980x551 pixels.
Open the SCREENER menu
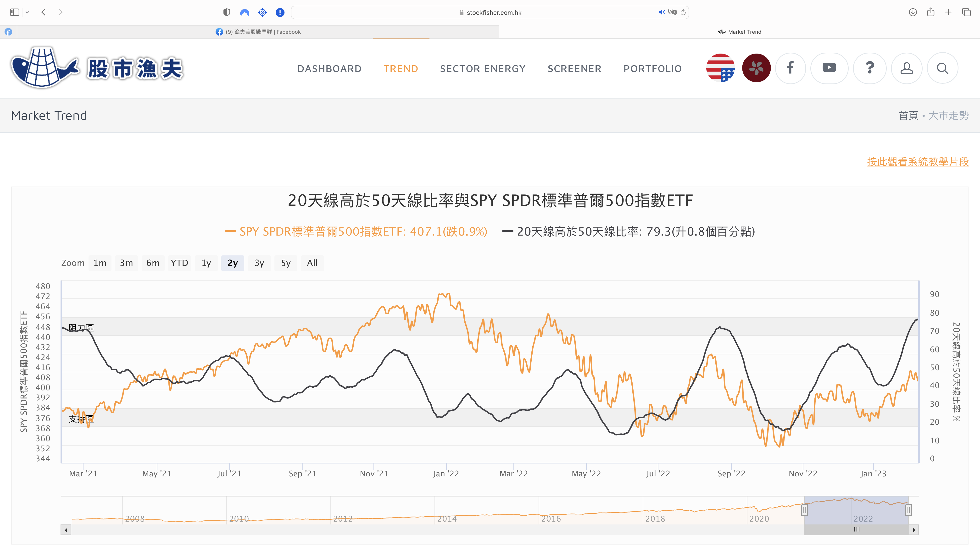(x=574, y=69)
